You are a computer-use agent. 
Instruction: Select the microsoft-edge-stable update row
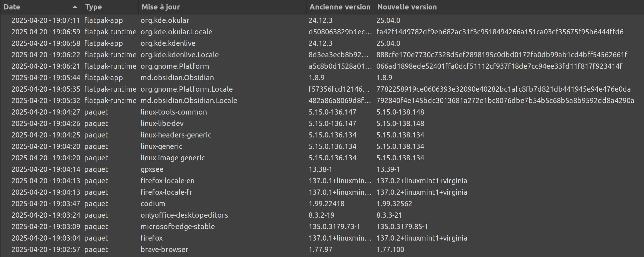[177, 227]
